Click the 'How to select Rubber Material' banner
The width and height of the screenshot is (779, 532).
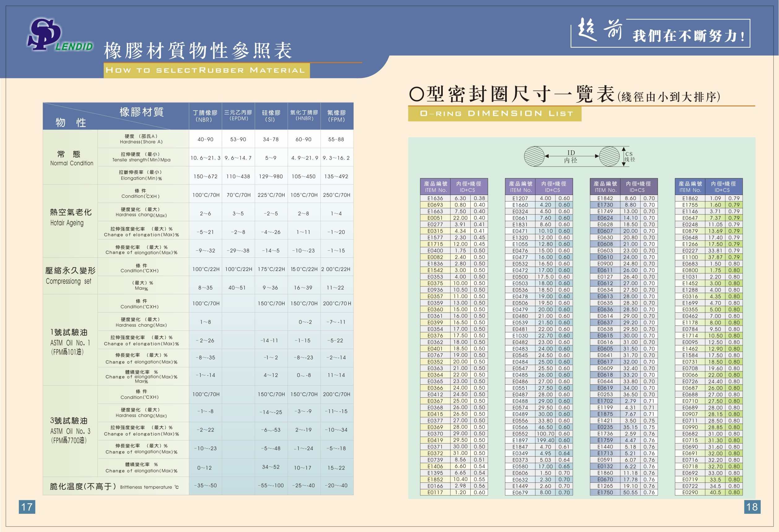(x=207, y=70)
